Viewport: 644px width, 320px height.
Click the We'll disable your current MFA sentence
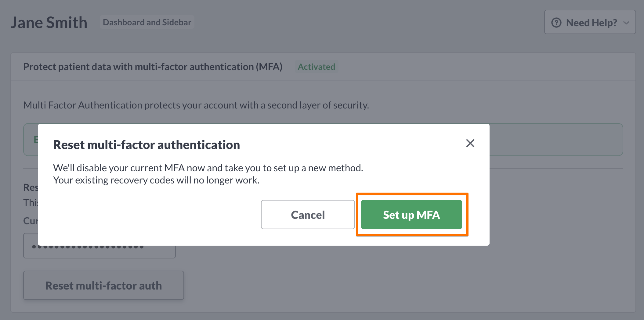[208, 168]
